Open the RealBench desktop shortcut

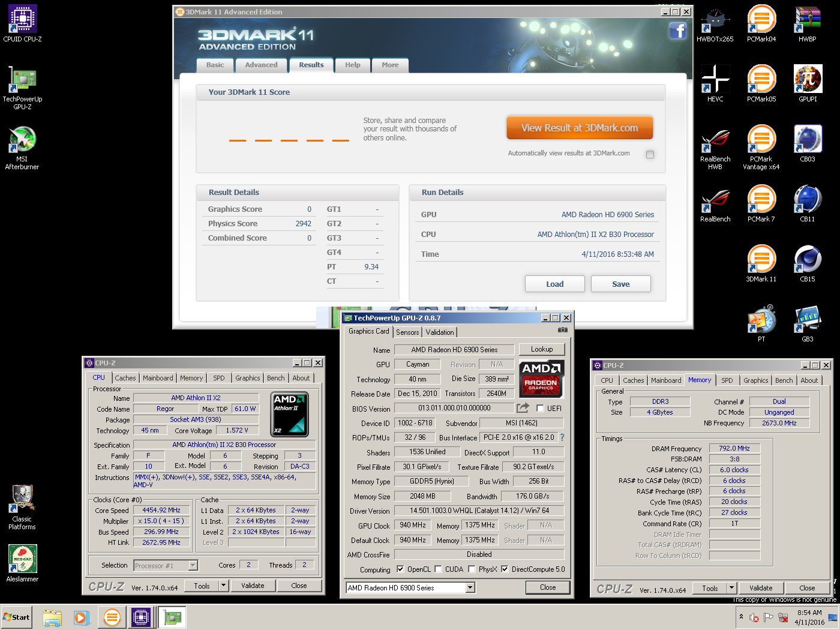pos(715,204)
